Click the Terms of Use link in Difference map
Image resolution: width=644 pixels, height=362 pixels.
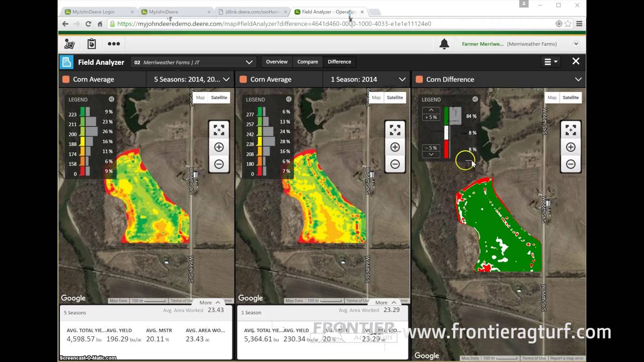click(534, 358)
